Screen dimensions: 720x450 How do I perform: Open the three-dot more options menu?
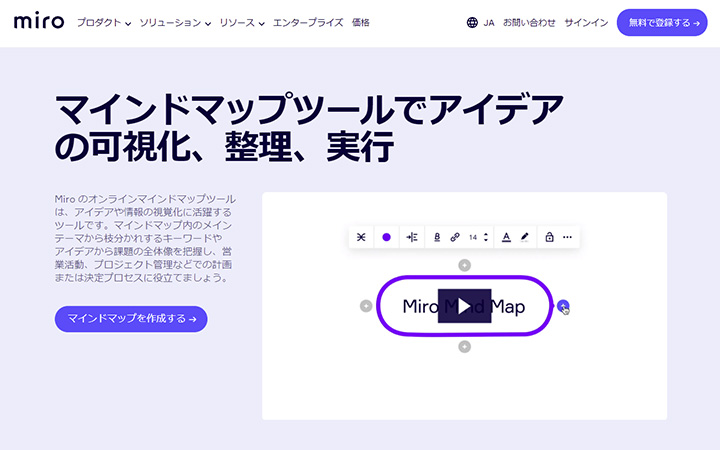(x=568, y=237)
